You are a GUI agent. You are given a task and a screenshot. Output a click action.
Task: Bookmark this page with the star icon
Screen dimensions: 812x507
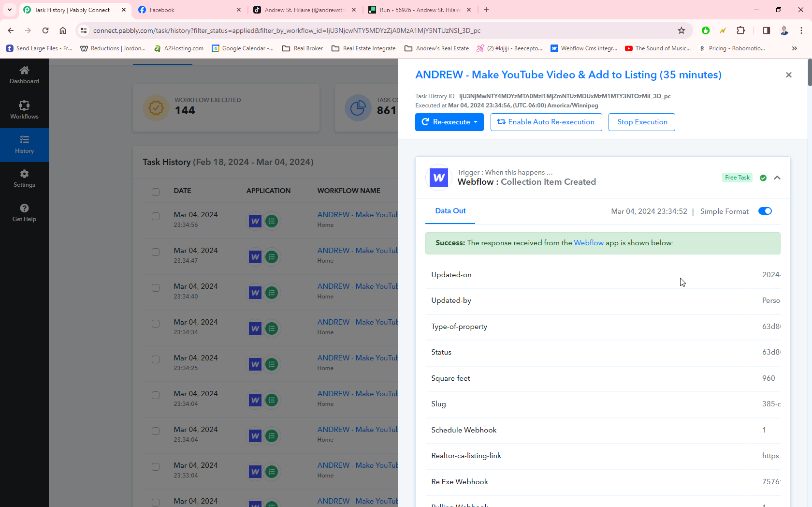point(681,30)
